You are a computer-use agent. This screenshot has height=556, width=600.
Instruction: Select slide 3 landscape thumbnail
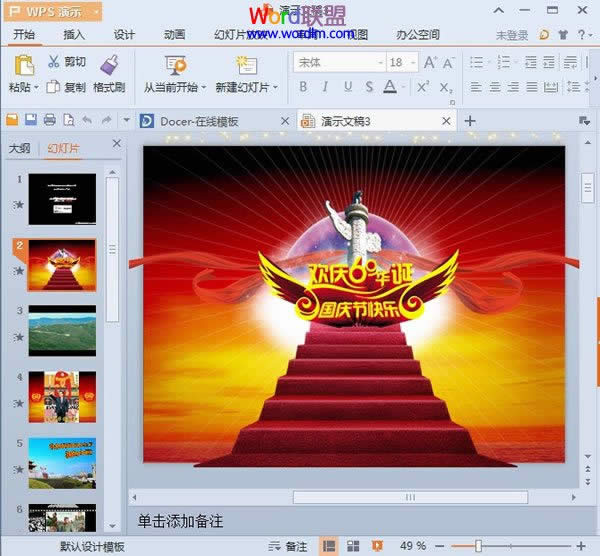[x=62, y=331]
